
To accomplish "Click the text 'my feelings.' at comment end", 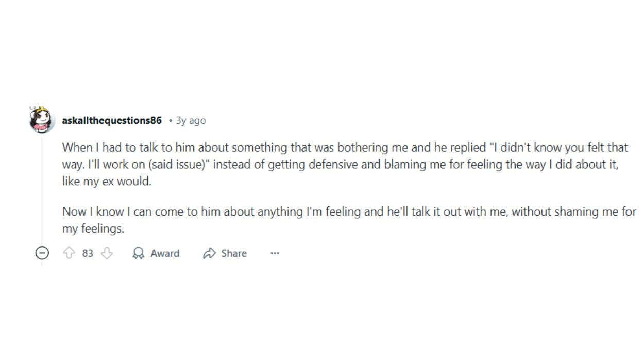I will pos(93,229).
